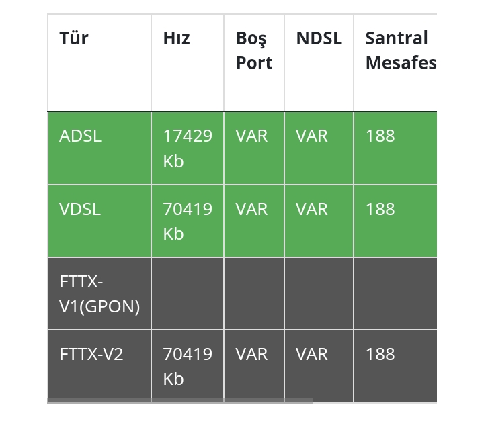This screenshot has width=484, height=448.
Task: Select the ADSL row label
Action: coord(80,136)
